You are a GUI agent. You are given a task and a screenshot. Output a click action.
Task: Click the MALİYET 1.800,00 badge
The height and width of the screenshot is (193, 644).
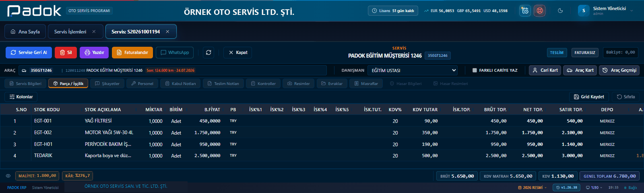37,176
